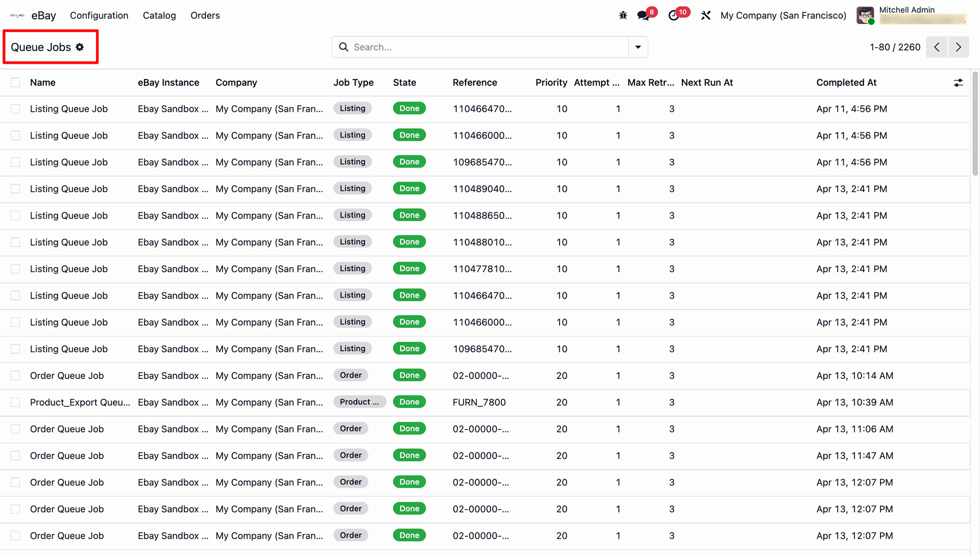Sort by Max Retr... column header
Screen dimensions: 980x555
(651, 83)
